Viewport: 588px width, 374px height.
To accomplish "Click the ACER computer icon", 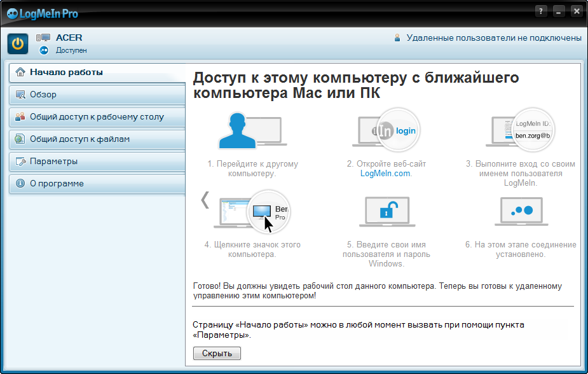I will 43,38.
